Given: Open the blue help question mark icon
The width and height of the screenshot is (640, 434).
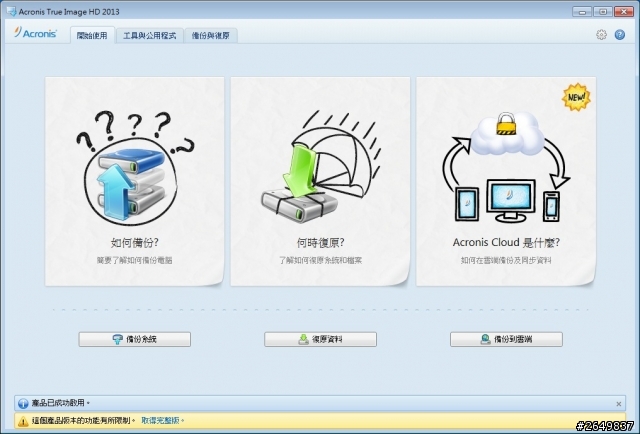Looking at the screenshot, I should pos(620,35).
